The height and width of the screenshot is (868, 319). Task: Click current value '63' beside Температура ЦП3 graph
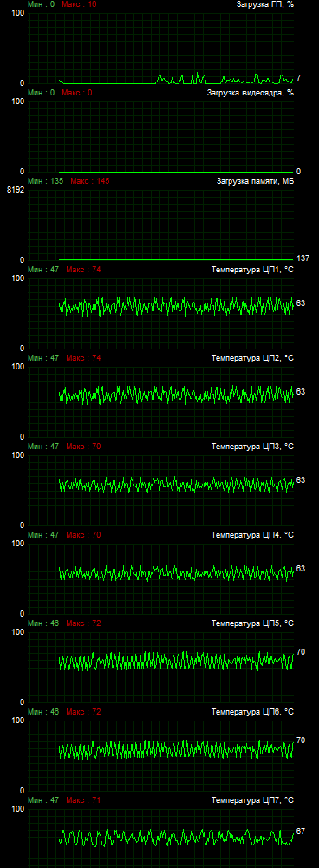pos(301,480)
